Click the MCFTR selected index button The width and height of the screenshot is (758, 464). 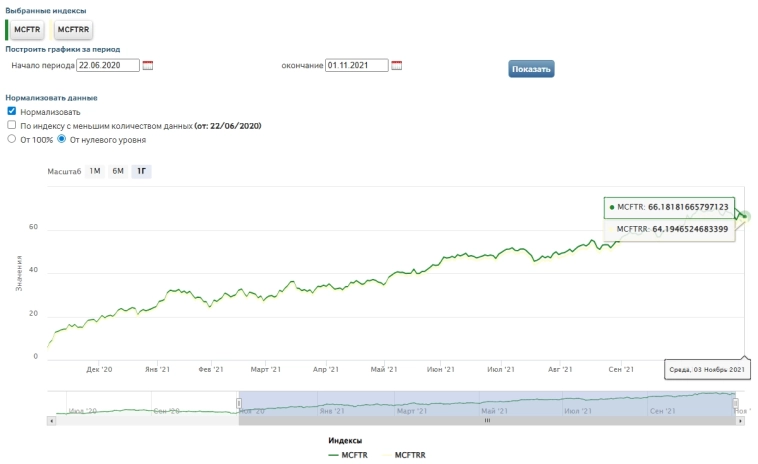click(28, 29)
